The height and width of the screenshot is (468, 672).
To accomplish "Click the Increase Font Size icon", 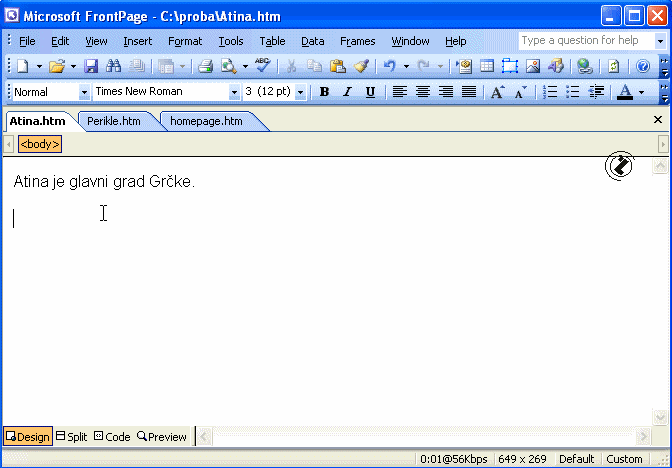I will (x=497, y=92).
